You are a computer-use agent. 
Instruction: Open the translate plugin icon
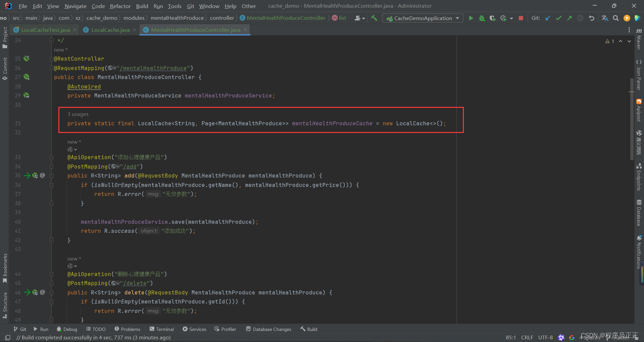click(x=605, y=18)
